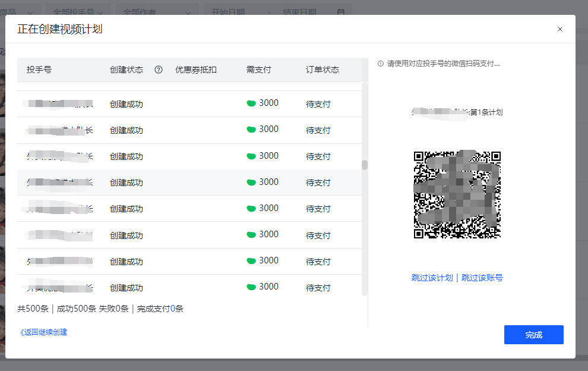This screenshot has width=588, height=371.
Task: Click the 正在创建视频计划 dialog title
Action: coord(59,29)
